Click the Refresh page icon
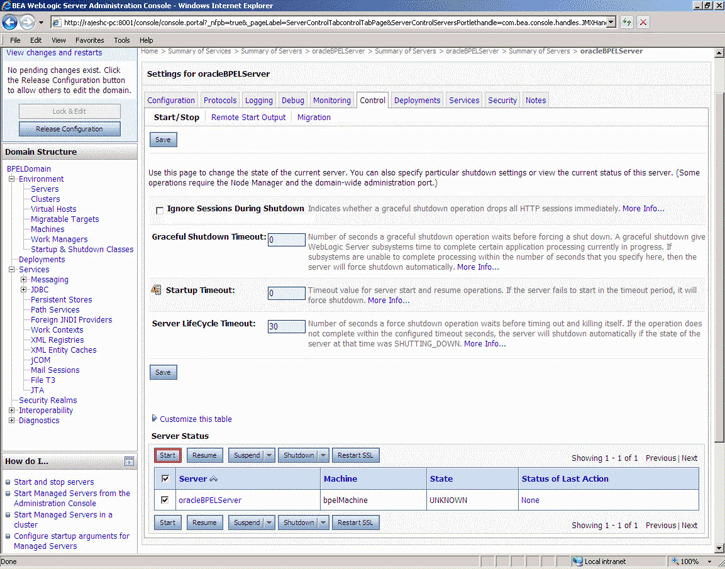 point(627,22)
